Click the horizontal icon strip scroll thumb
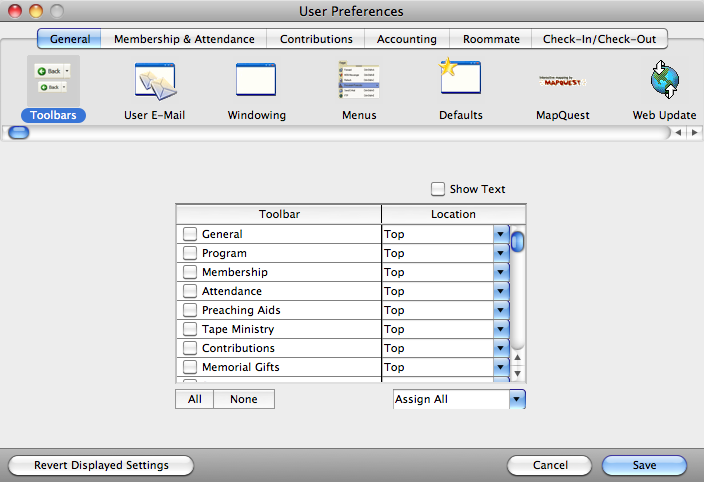The image size is (704, 482). click(x=18, y=132)
